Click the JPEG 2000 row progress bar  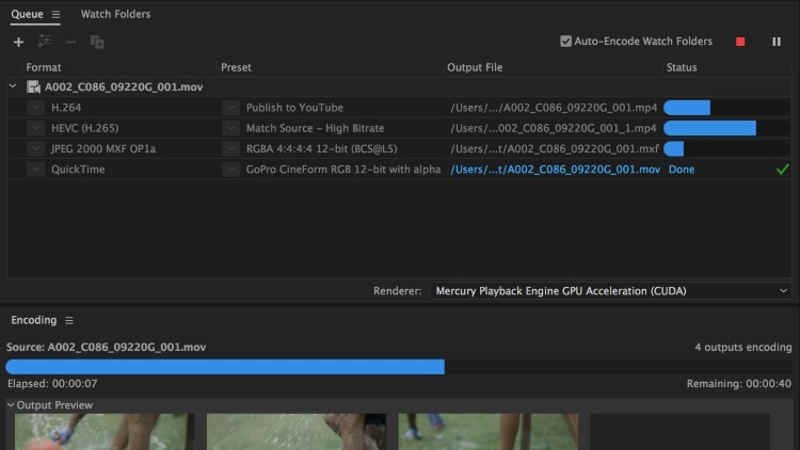point(727,149)
